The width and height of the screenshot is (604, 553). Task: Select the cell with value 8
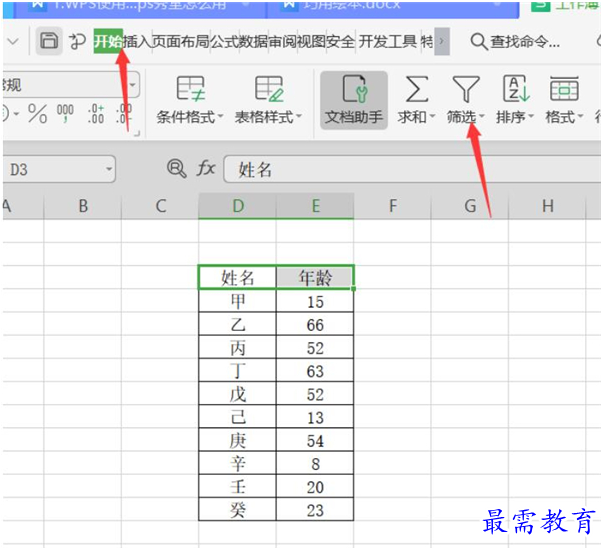[315, 463]
